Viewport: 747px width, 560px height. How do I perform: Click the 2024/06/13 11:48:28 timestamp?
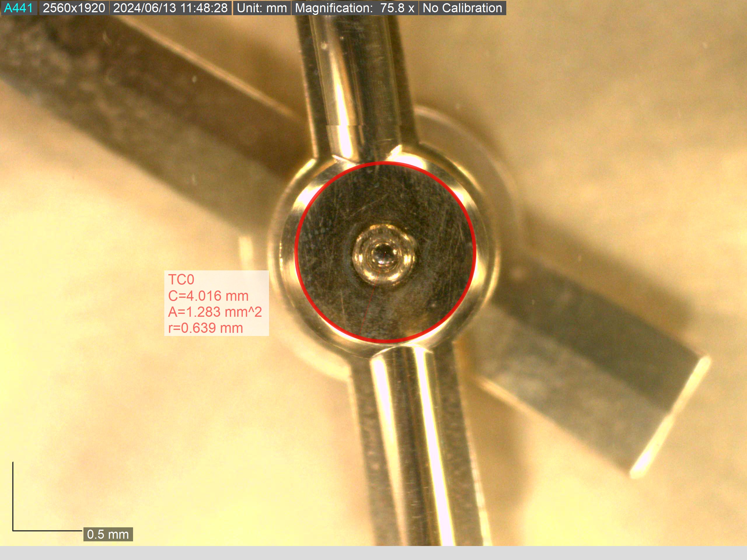170,8
